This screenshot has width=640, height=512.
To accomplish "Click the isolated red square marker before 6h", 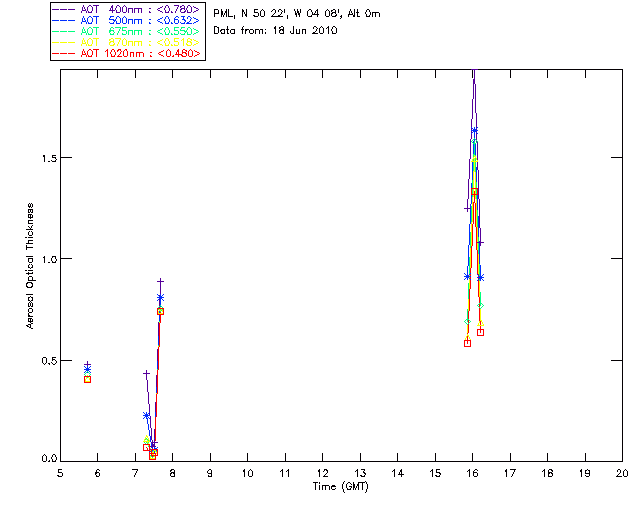I will (x=87, y=379).
